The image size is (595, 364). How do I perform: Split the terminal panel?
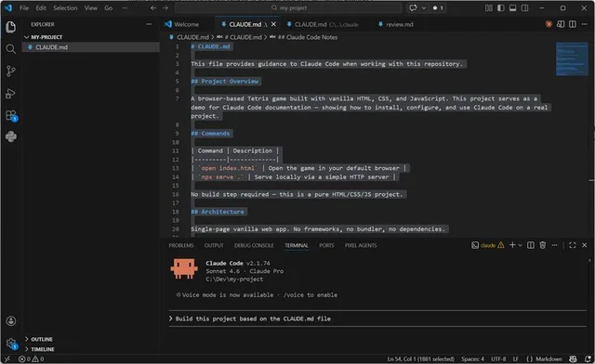pyautogui.click(x=531, y=245)
